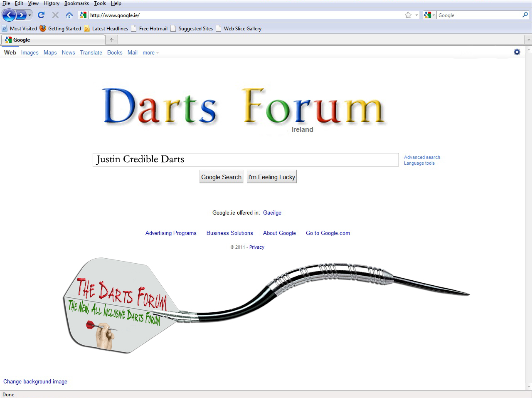Open Google Translate link

tap(91, 53)
